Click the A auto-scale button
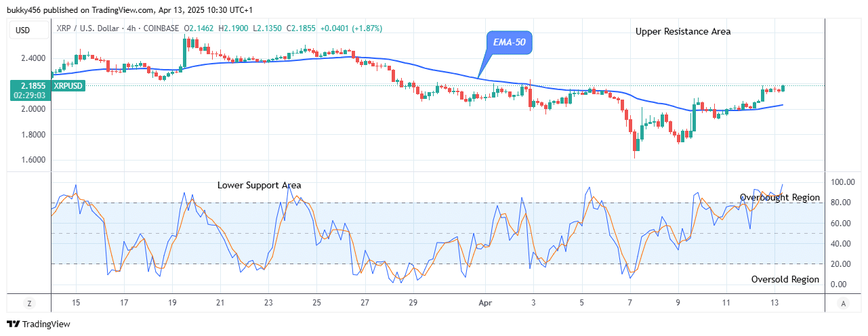Image resolution: width=868 pixels, height=336 pixels. point(843,303)
